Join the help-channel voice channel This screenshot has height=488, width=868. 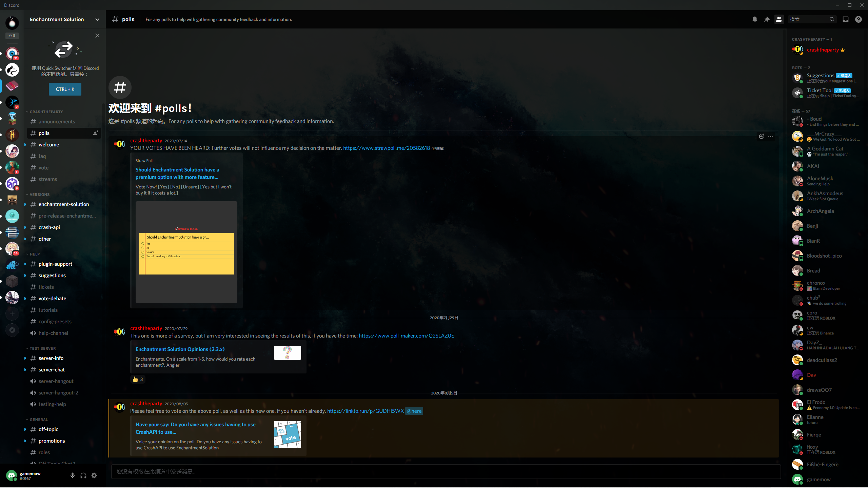point(64,333)
